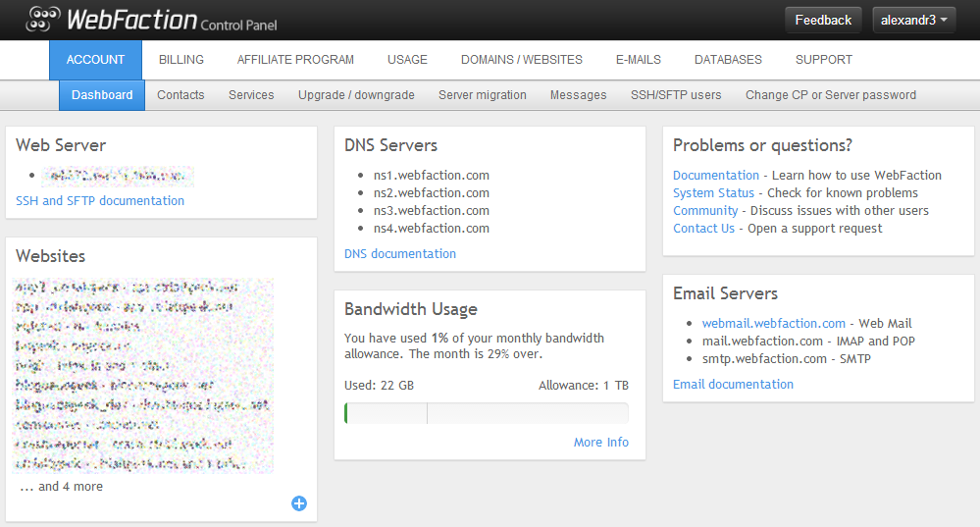
Task: Go to the Services sub-tab
Action: tap(251, 95)
